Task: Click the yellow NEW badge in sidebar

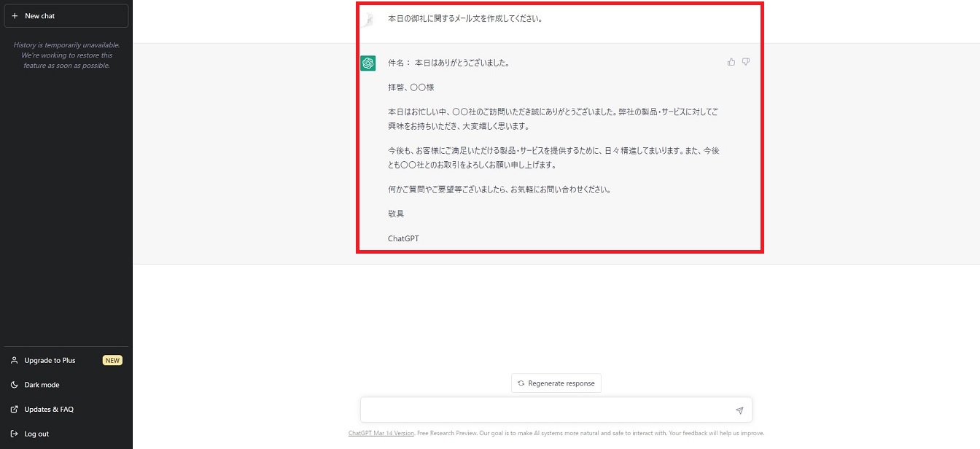Action: 112,360
